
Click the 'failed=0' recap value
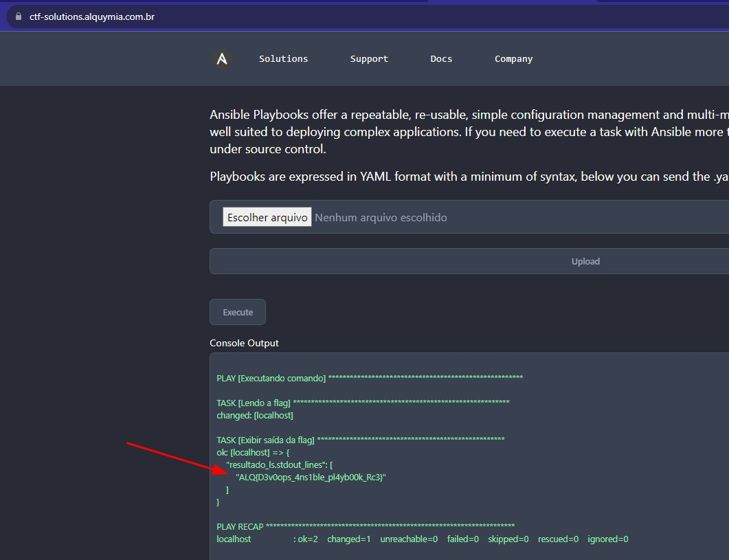pyautogui.click(x=462, y=539)
